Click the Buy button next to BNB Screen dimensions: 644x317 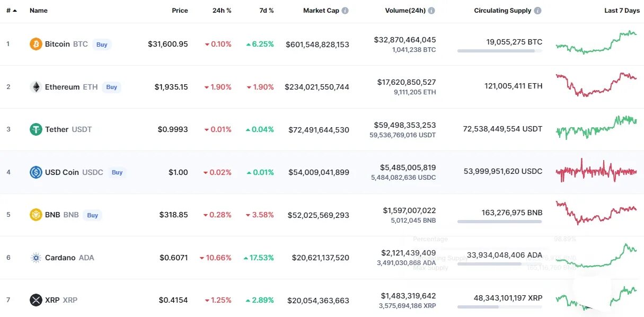(x=93, y=215)
